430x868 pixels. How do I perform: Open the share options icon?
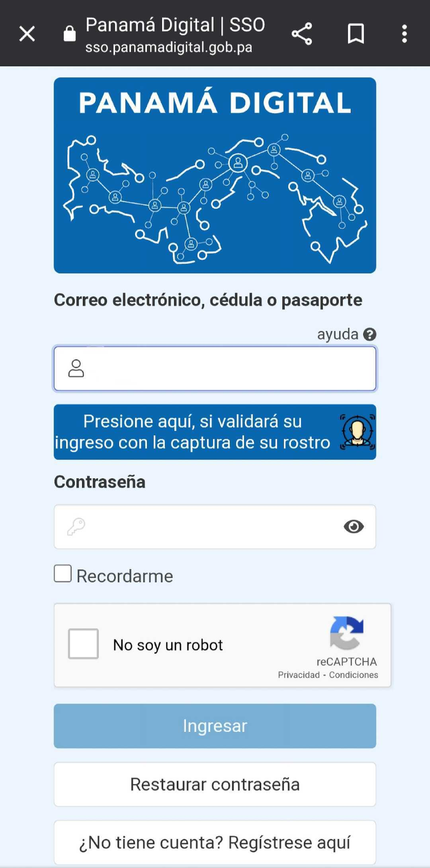tap(302, 33)
